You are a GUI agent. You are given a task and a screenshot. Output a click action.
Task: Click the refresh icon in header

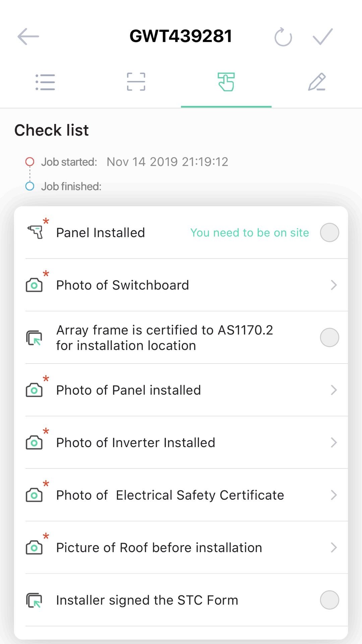(283, 37)
